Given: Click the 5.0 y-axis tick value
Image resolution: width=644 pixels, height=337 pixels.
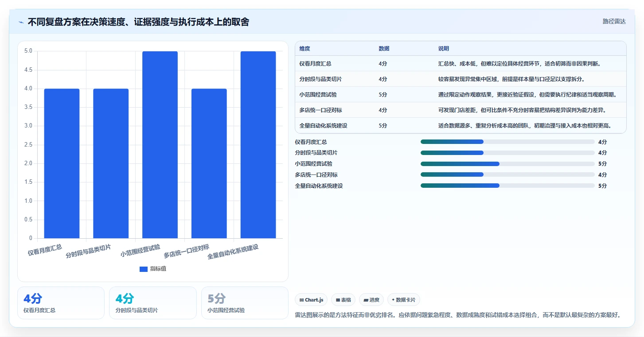Looking at the screenshot, I should [x=28, y=51].
